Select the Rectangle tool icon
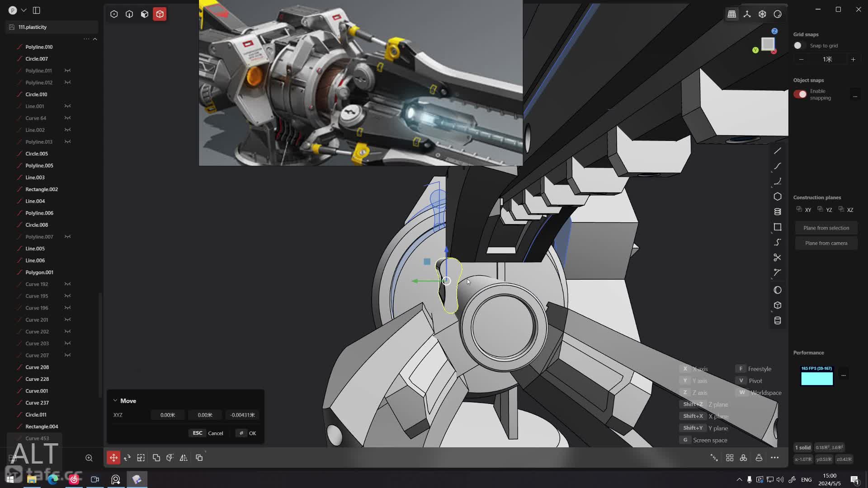The width and height of the screenshot is (868, 488). point(778,227)
